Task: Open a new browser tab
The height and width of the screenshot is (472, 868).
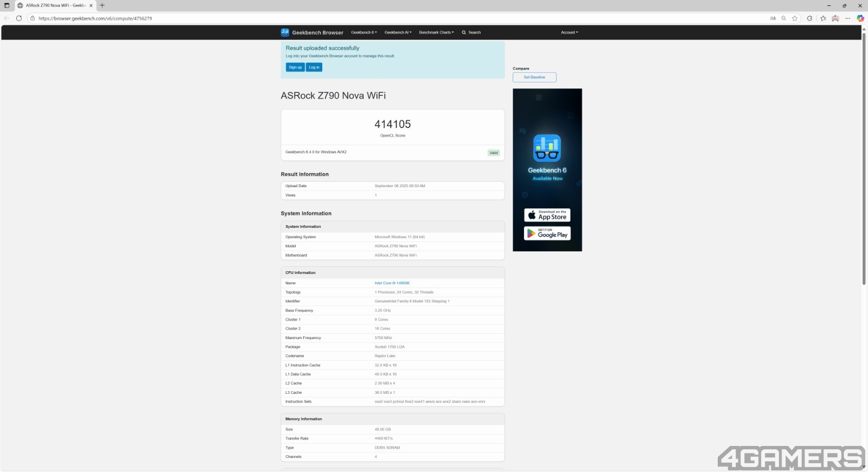Action: pyautogui.click(x=102, y=5)
